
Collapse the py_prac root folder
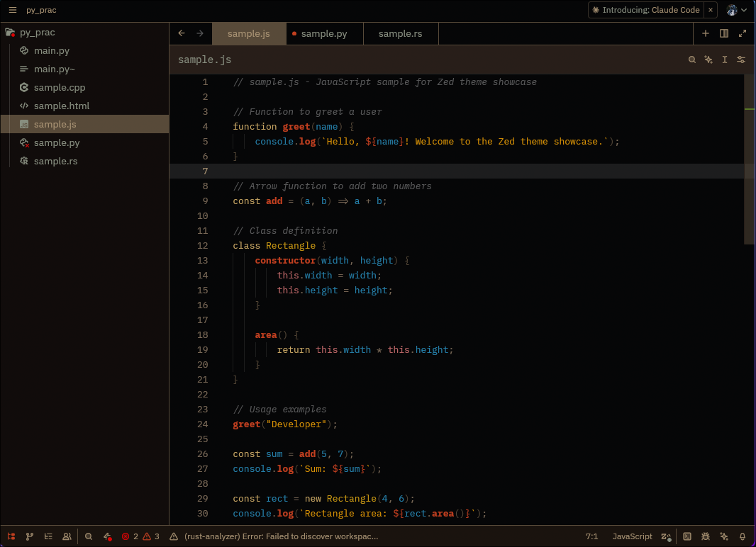pos(84,33)
